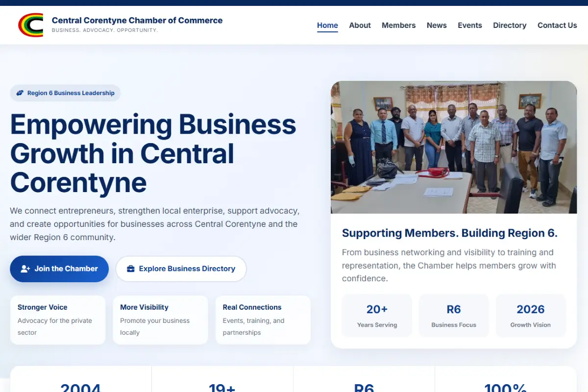The image size is (588, 392).
Task: Click the group photo of chamber members
Action: point(454,147)
